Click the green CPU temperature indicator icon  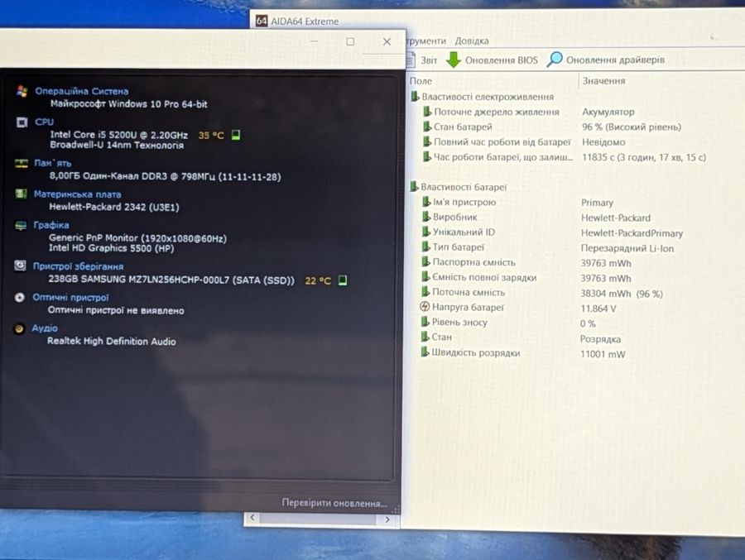236,135
